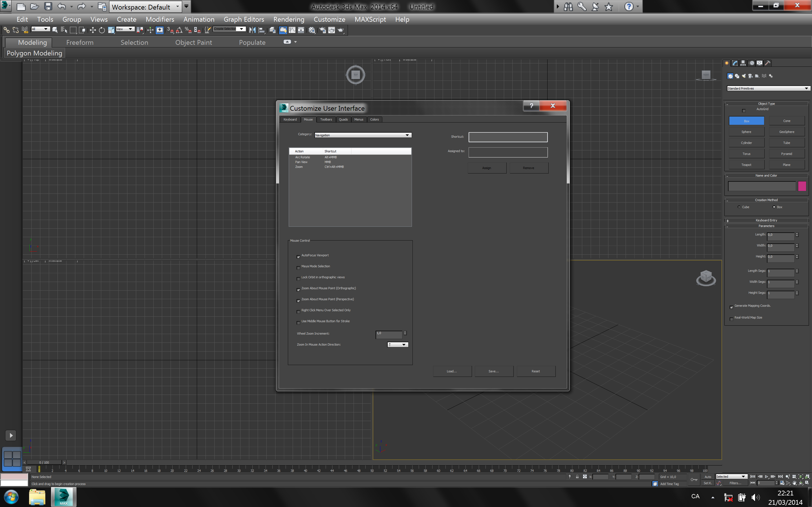The image size is (812, 507).
Task: Click the Teapot primitive button
Action: pyautogui.click(x=746, y=165)
